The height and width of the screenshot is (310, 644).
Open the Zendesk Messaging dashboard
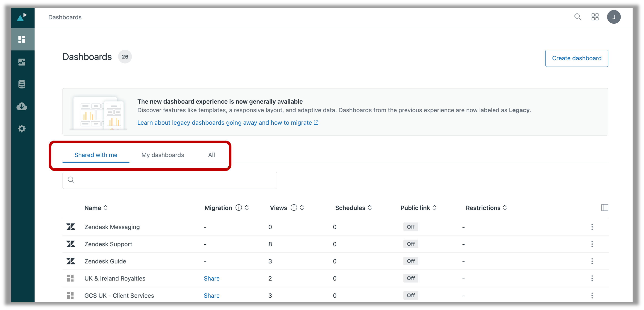(112, 227)
